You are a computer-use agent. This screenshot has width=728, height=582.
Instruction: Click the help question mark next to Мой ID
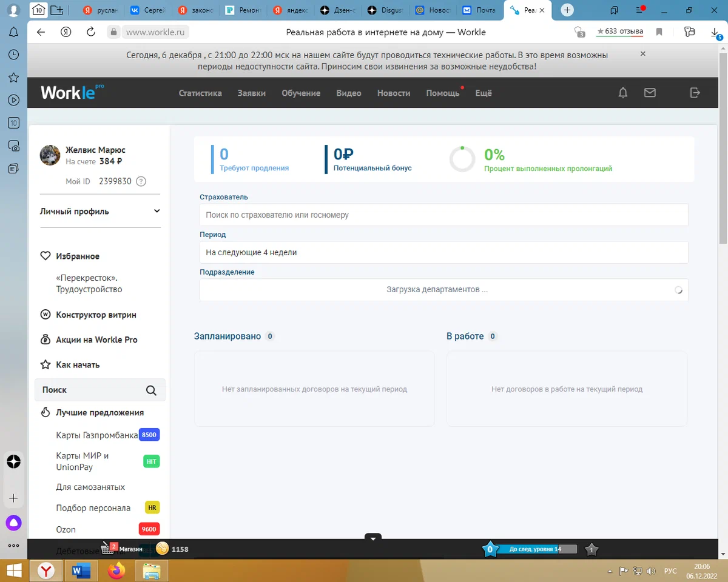pos(141,181)
